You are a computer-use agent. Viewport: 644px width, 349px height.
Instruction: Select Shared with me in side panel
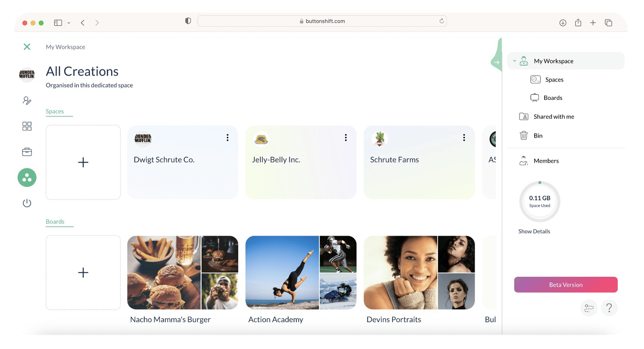[554, 117]
